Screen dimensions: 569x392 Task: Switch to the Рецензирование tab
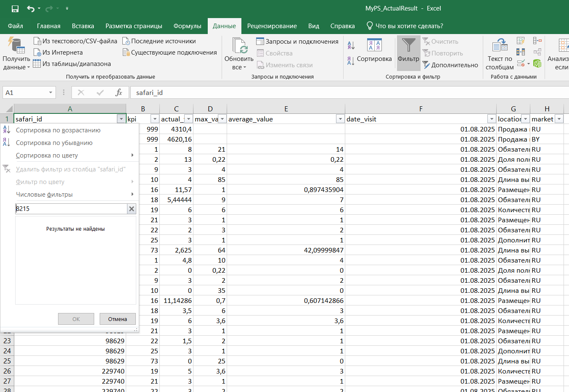(x=272, y=26)
